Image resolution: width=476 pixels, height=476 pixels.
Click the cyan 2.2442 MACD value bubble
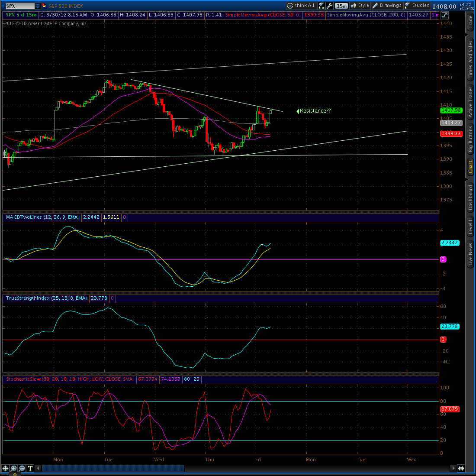click(x=450, y=243)
